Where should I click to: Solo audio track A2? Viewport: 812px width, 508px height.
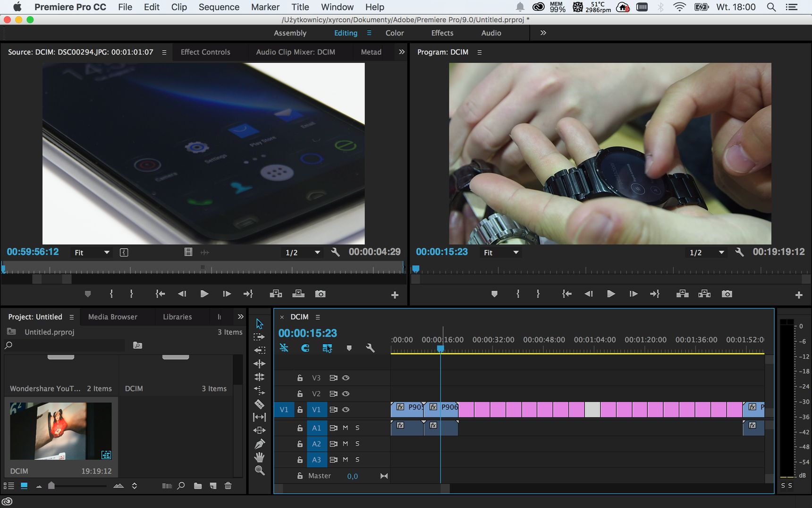(x=357, y=444)
